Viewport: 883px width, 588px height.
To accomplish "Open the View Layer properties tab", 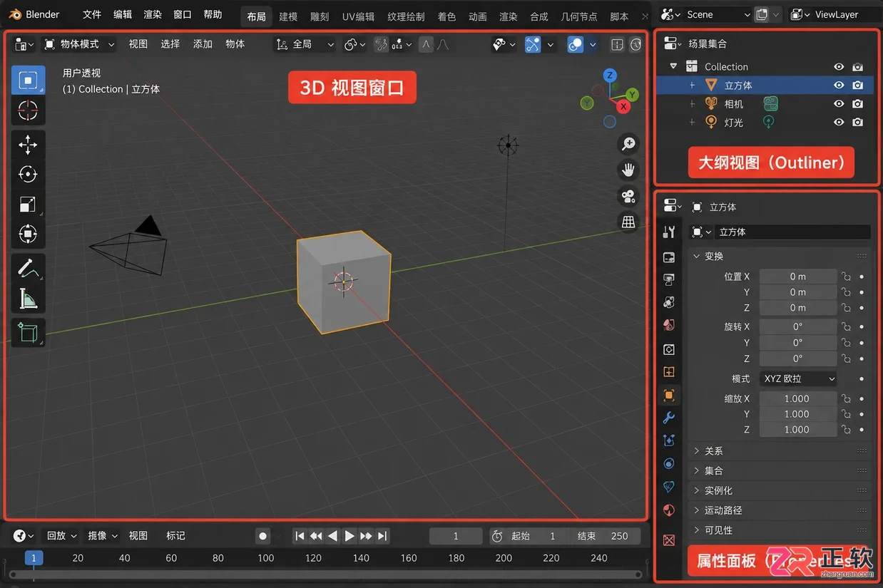I will click(x=669, y=302).
